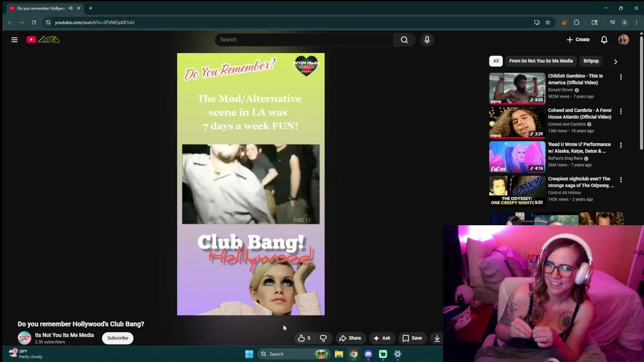The image size is (644, 362).
Task: Open the Create menu
Action: 578,40
